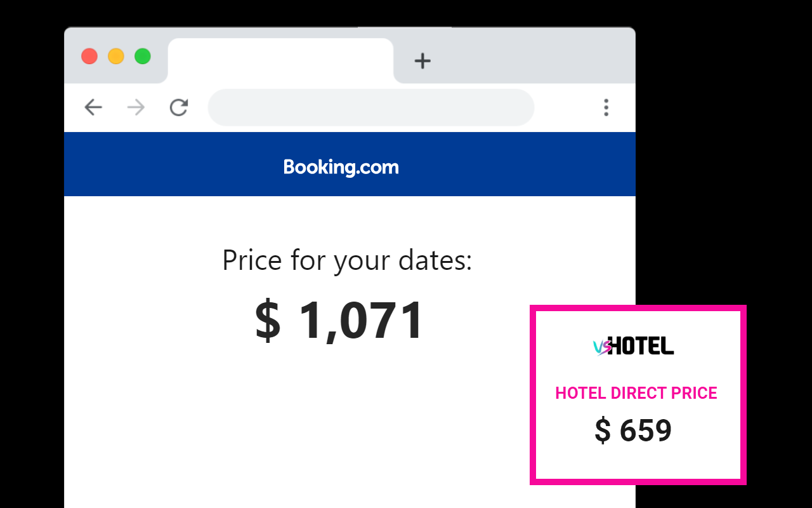Click the yellow minimize window button
The image size is (812, 508).
point(116,56)
